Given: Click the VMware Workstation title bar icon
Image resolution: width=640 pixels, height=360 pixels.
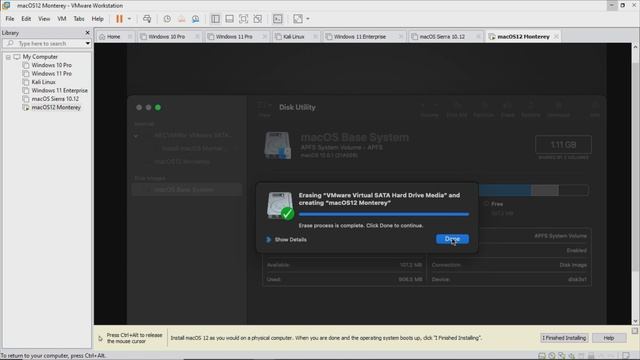Looking at the screenshot, I should 6,5.
